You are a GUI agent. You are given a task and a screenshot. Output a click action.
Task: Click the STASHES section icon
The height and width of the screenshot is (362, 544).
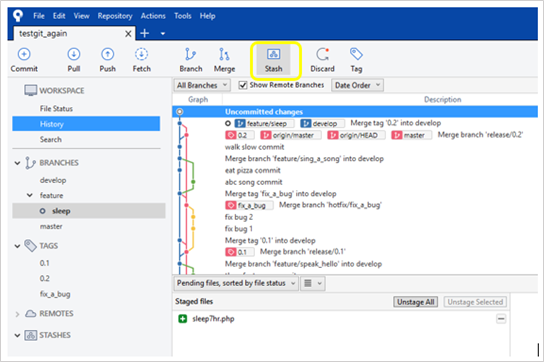point(31,335)
